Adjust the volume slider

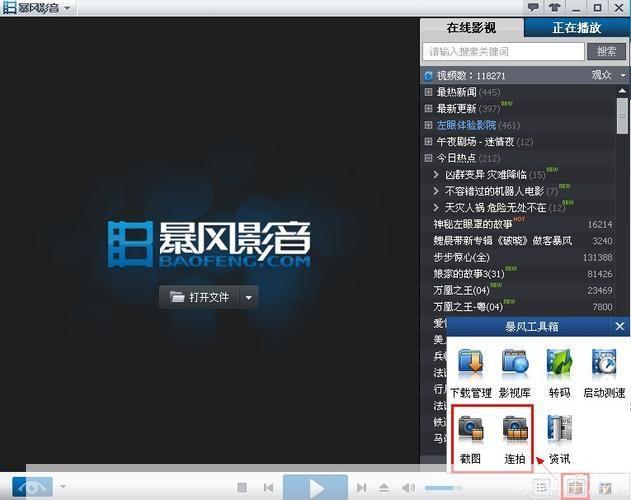(443, 488)
